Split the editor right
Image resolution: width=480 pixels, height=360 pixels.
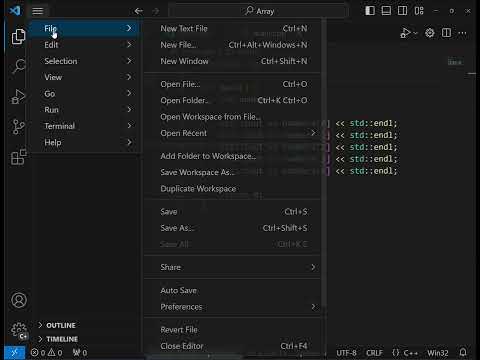tap(446, 33)
